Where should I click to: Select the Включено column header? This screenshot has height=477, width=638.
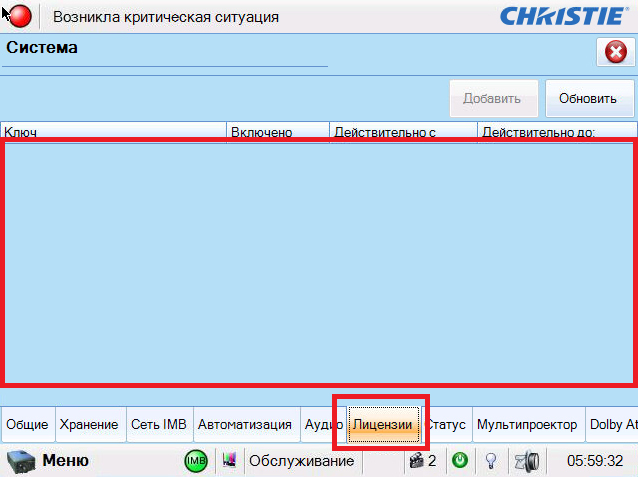[278, 130]
